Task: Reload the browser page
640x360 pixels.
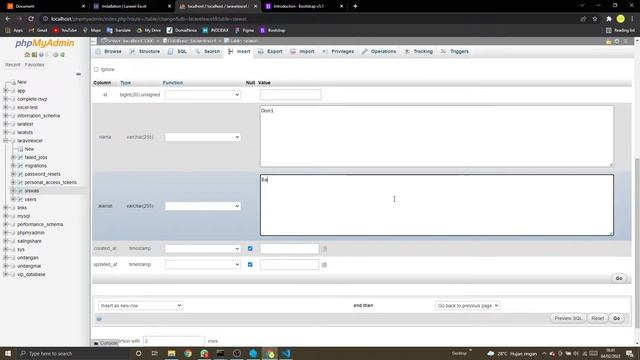Action: (31, 19)
